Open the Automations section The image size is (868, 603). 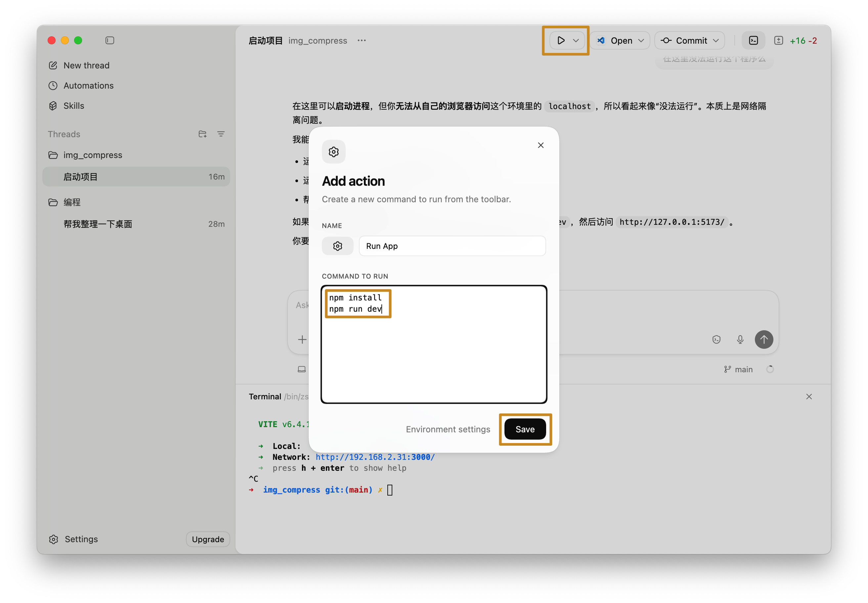click(x=88, y=86)
